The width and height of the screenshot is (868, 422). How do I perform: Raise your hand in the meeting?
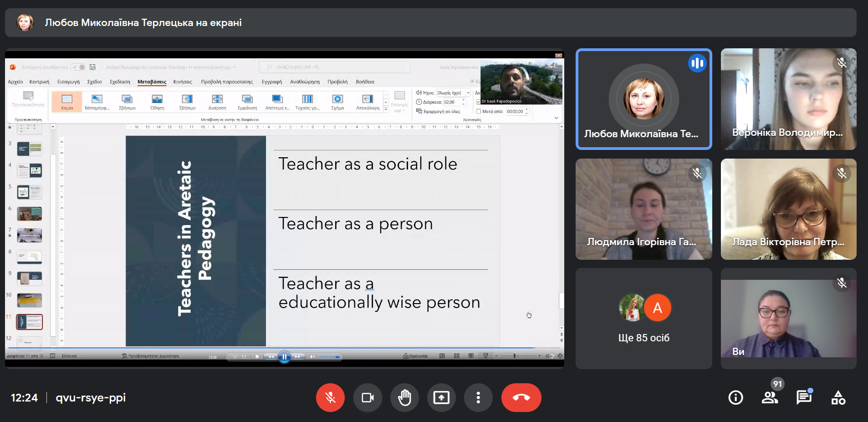(x=404, y=398)
